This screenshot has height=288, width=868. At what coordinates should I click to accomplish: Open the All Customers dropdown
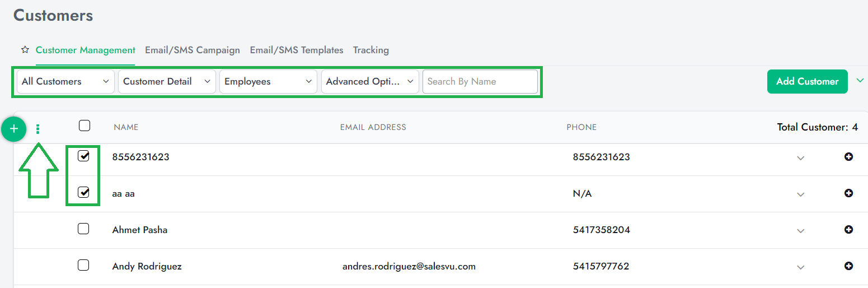point(65,81)
